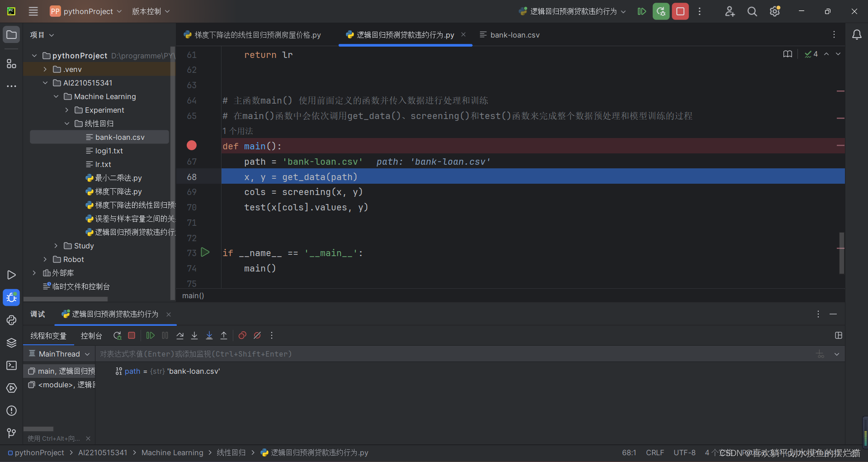Open IDE settings gear
The image size is (868, 462).
(x=775, y=11)
